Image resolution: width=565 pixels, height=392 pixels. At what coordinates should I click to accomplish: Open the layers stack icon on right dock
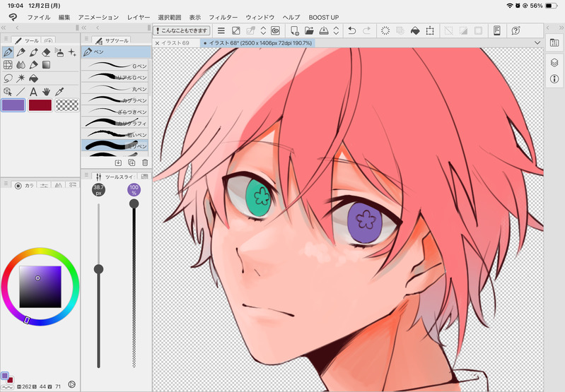554,63
